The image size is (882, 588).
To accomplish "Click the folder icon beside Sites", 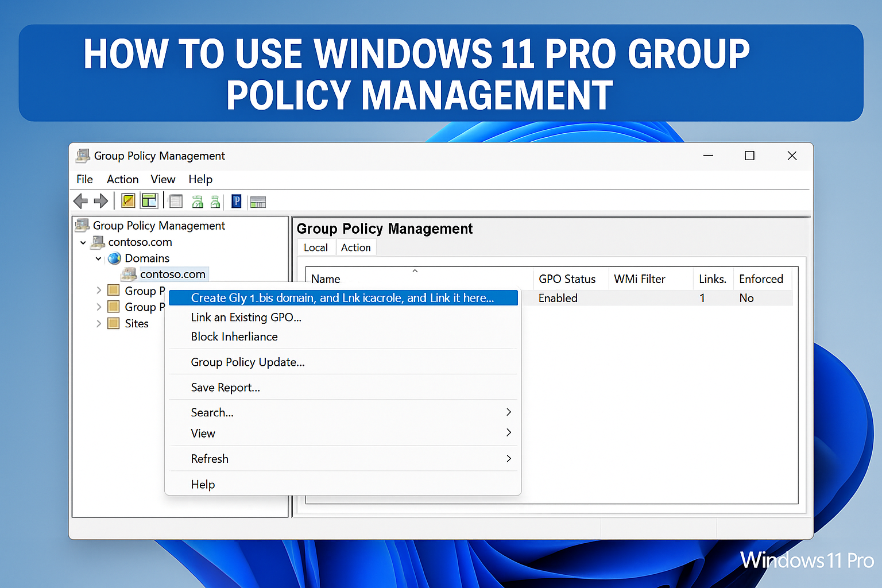I will [x=114, y=323].
